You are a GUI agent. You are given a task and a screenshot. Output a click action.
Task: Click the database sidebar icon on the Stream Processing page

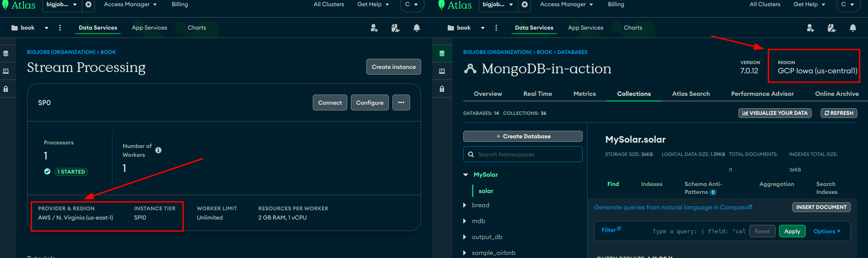pos(6,53)
